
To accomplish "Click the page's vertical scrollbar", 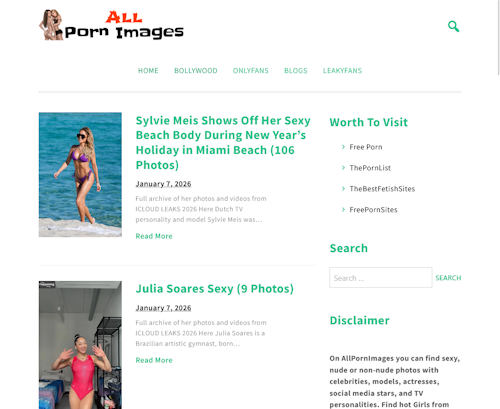I will point(498,37).
